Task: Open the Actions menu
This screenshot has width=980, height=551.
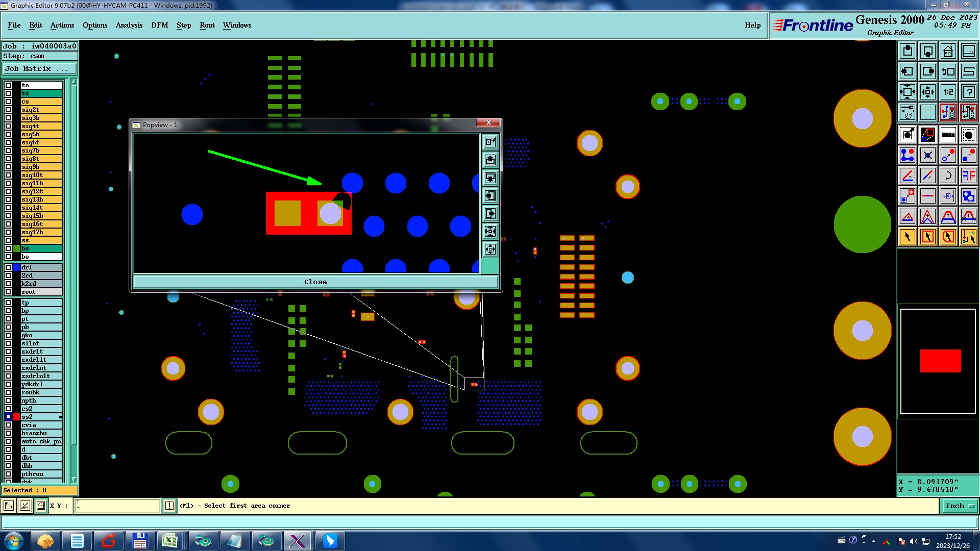Action: click(62, 25)
